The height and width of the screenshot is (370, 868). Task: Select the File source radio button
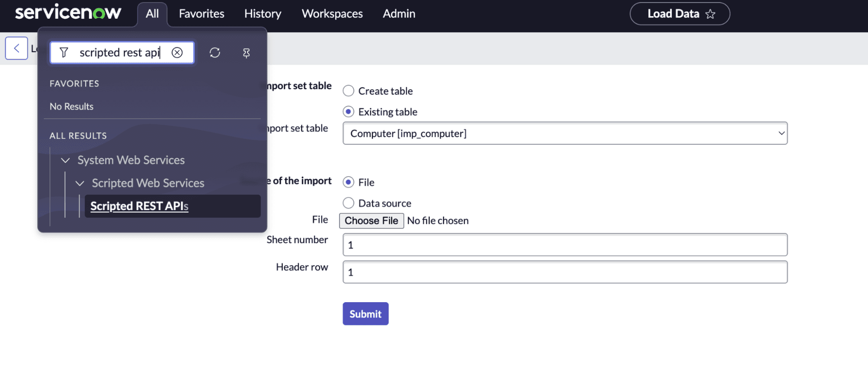pos(348,182)
